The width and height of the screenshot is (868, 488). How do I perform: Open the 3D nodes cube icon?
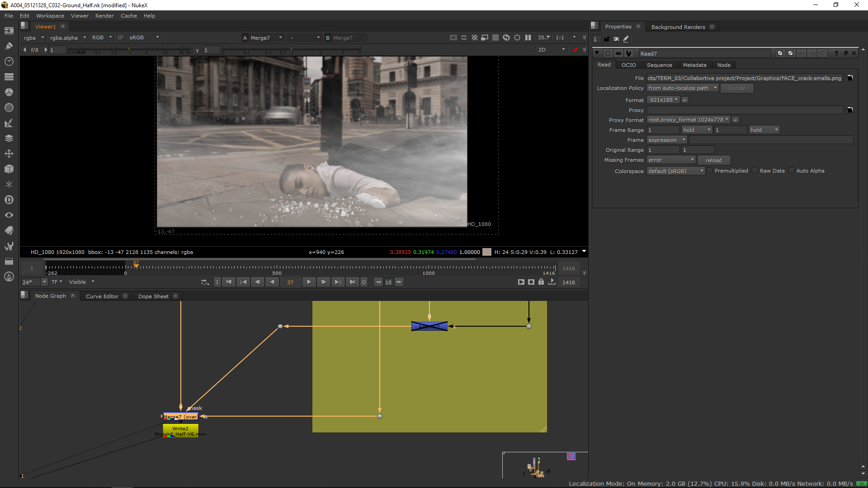point(9,169)
